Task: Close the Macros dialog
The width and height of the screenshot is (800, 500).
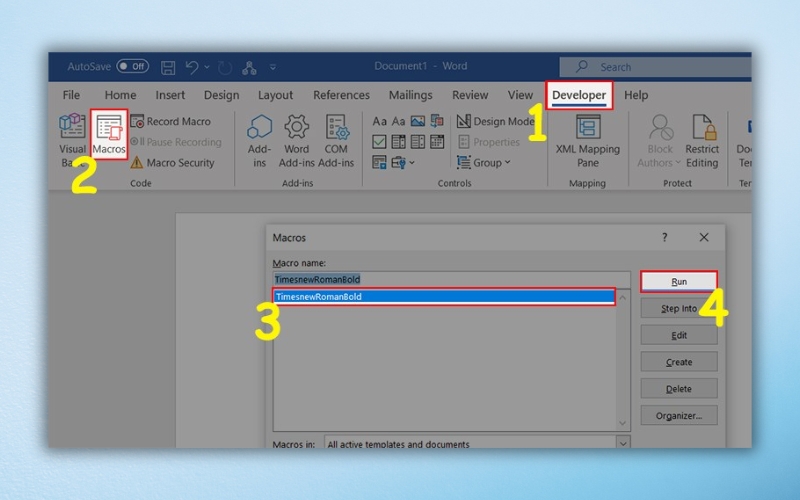Action: coord(704,237)
